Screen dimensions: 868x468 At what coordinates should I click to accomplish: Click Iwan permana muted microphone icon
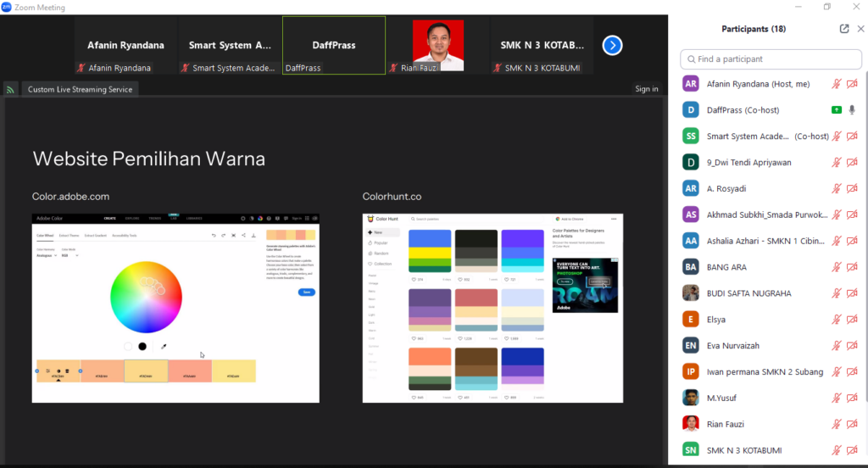click(x=837, y=371)
